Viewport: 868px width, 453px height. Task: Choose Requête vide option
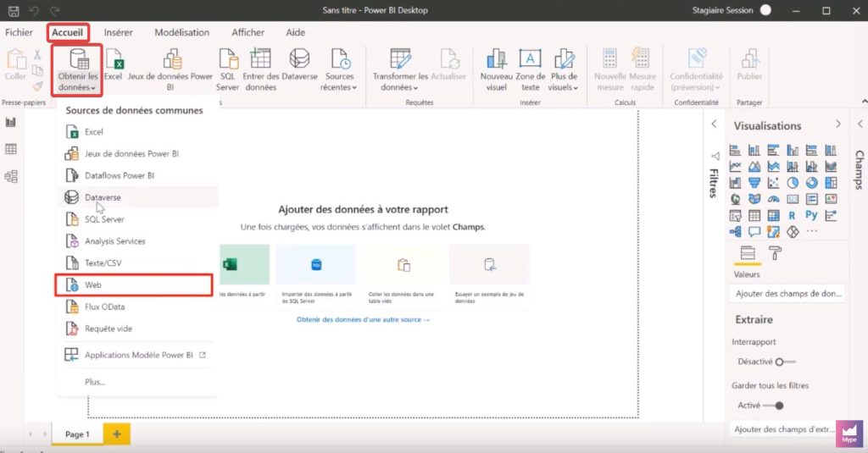tap(138, 329)
